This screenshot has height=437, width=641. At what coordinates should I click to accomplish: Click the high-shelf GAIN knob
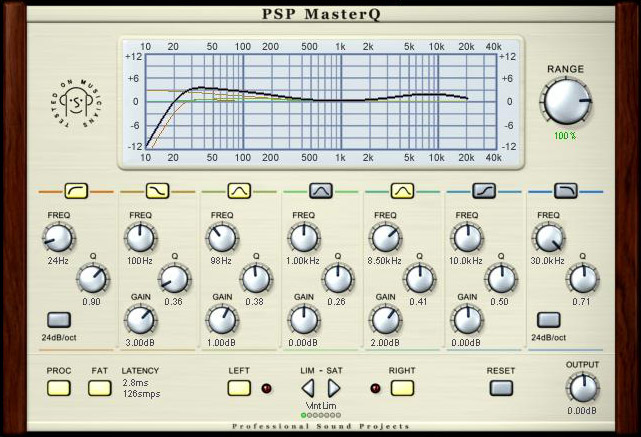467,320
